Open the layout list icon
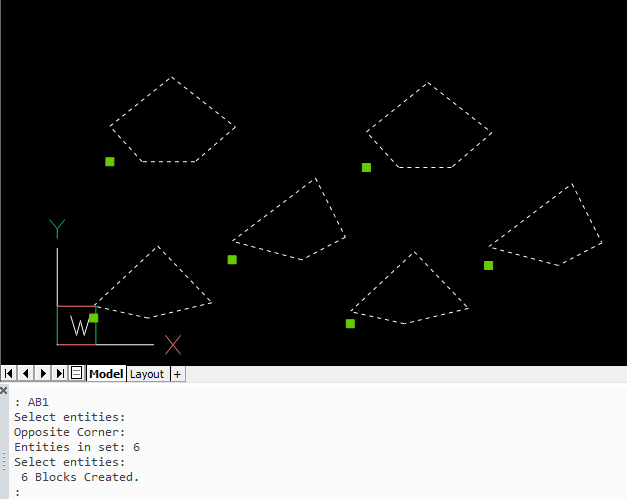Screen dimensions: 627x499 click(76, 373)
